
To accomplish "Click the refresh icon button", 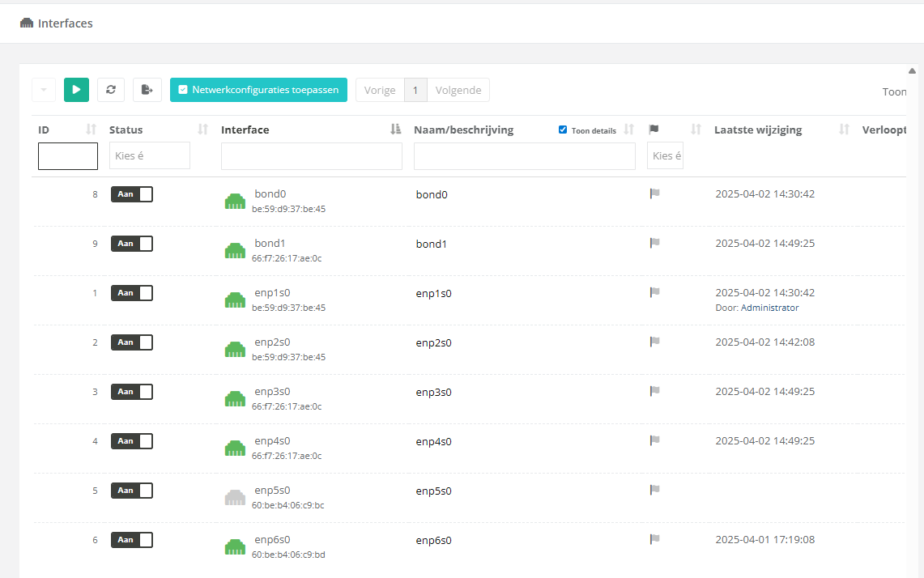I will [x=110, y=90].
